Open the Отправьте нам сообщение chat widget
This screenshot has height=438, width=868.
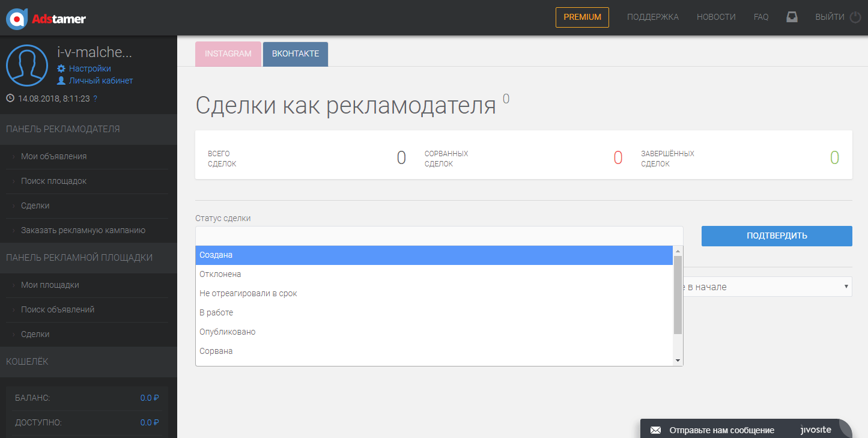pos(746,429)
